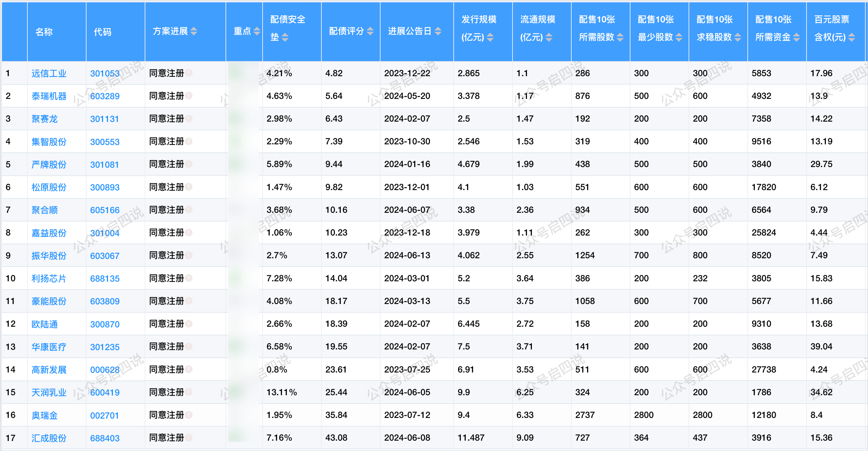This screenshot has height=451, width=868.
Task: Open 利扬芯片 stock link
Action: tap(49, 279)
